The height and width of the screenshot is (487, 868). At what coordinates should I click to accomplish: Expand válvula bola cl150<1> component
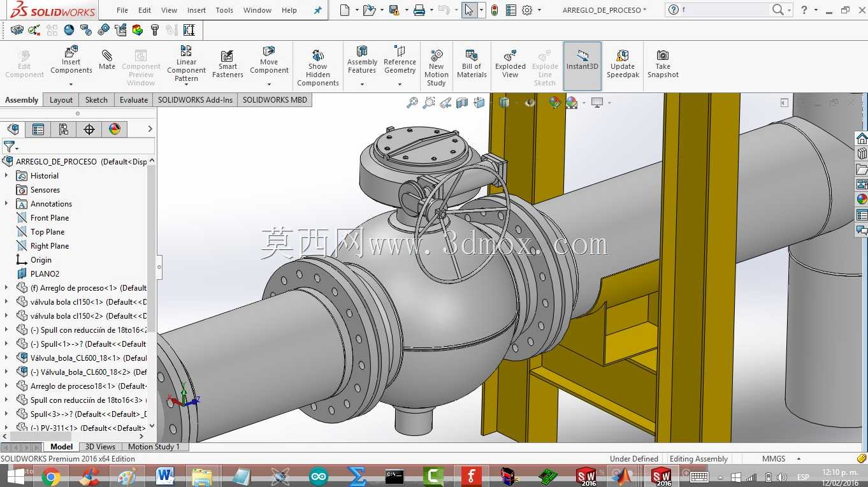pos(6,302)
